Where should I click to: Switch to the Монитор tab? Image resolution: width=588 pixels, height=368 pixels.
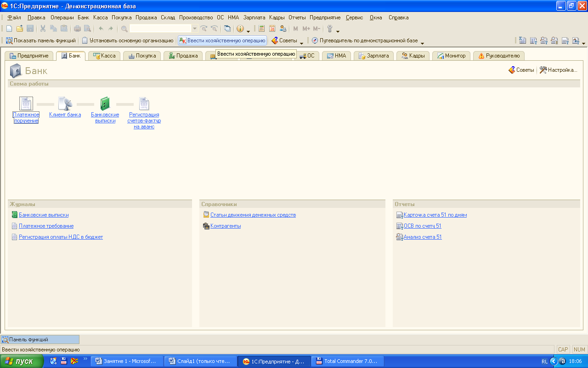[x=452, y=56]
